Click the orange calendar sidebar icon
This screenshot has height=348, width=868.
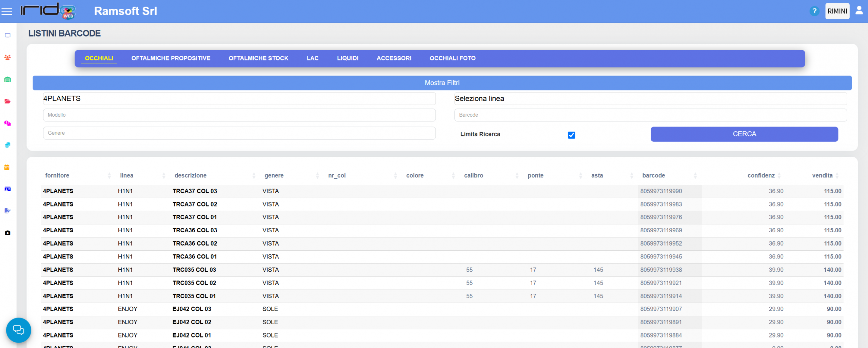[7, 167]
